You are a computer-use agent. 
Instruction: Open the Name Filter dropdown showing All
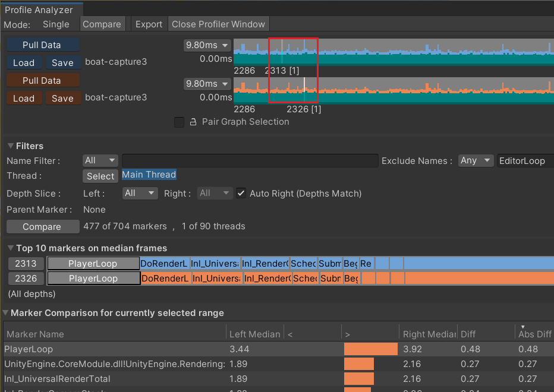click(100, 160)
